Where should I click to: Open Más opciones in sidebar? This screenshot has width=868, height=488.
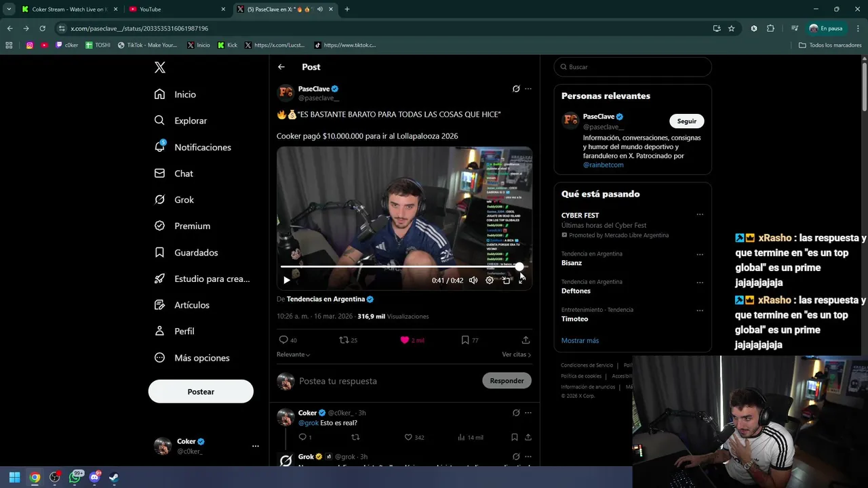192,358
